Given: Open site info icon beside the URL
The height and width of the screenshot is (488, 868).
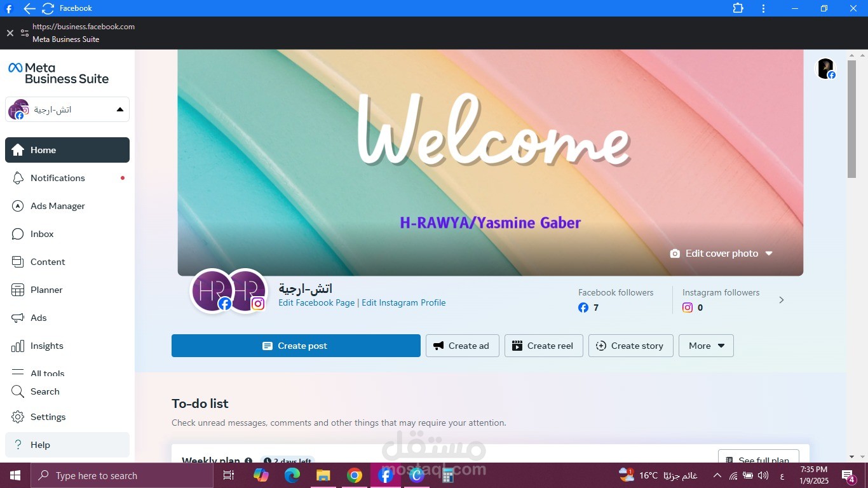Looking at the screenshot, I should (25, 33).
